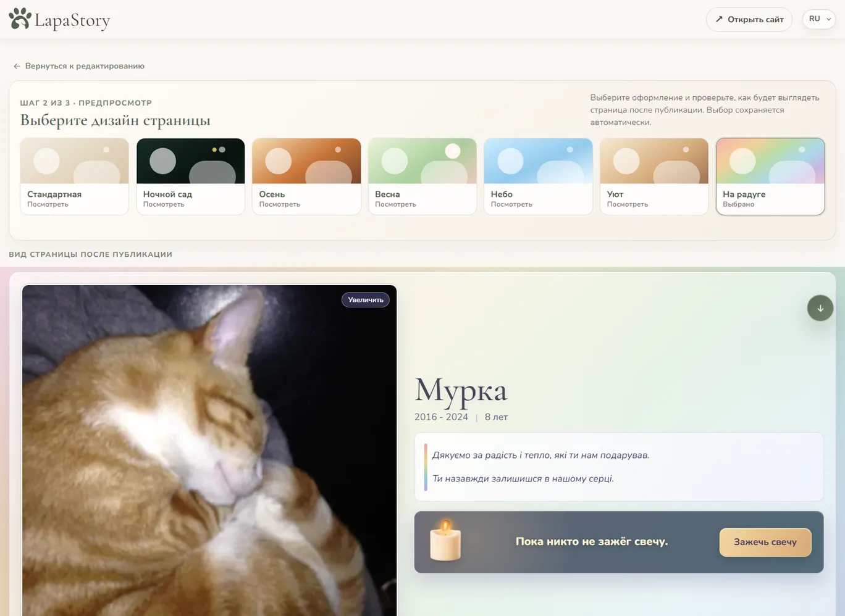Screen dimensions: 845x616
Task: Click the line Ти назавжди залишився в нашому серці
Action: click(523, 479)
